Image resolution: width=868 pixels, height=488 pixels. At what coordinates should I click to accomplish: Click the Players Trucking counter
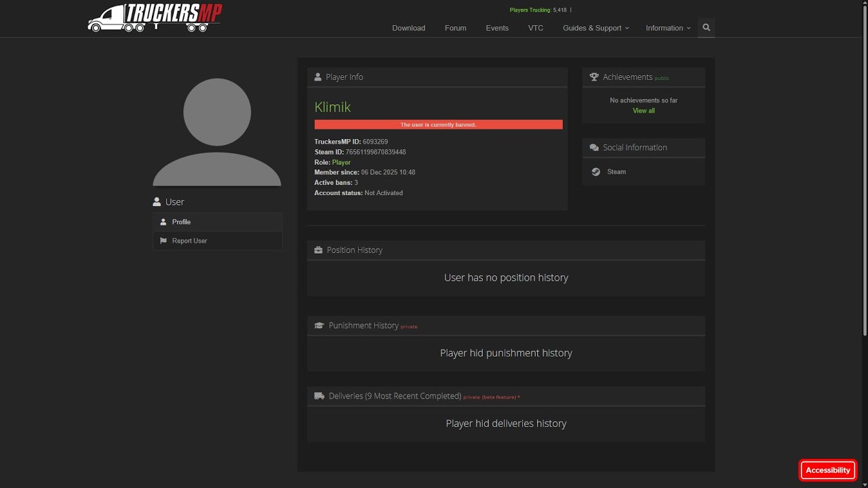[538, 10]
